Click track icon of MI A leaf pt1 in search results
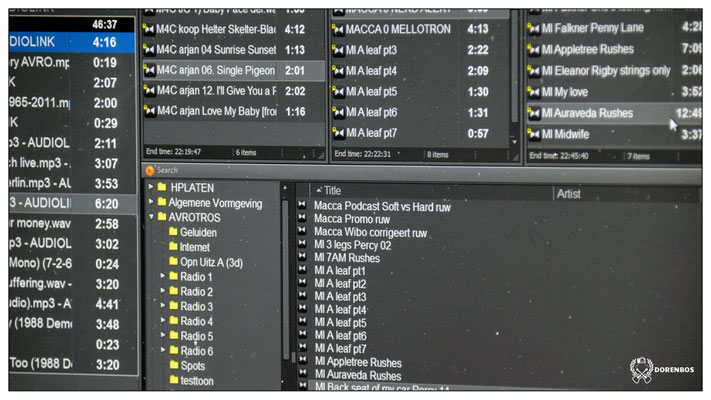The image size is (711, 400). pos(302,269)
